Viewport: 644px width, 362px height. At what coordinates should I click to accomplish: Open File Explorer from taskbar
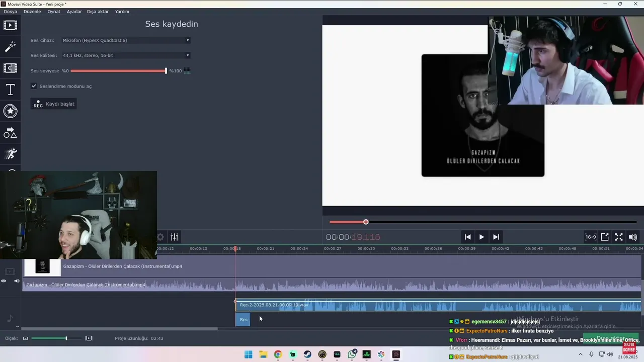coord(263,354)
